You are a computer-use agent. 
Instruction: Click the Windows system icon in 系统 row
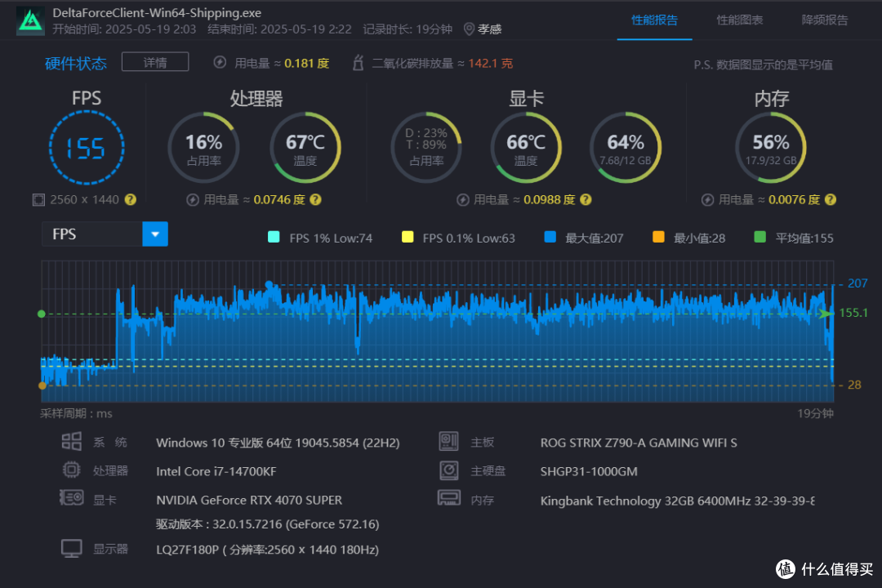tap(71, 442)
